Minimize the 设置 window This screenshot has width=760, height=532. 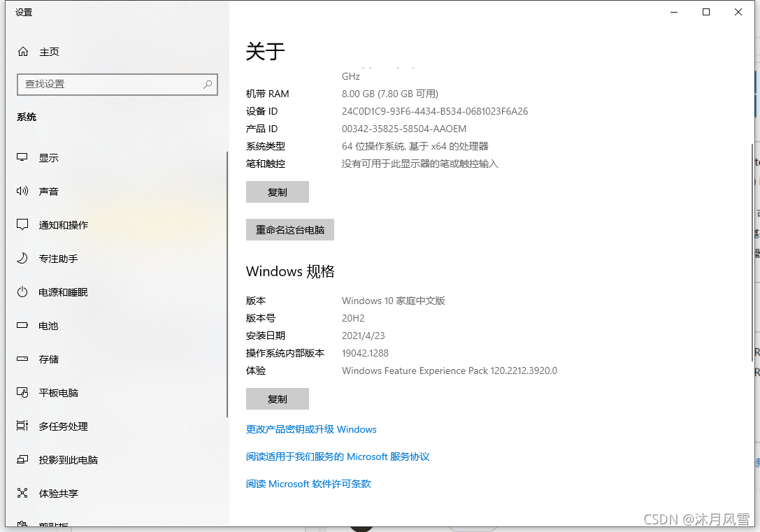(x=674, y=12)
